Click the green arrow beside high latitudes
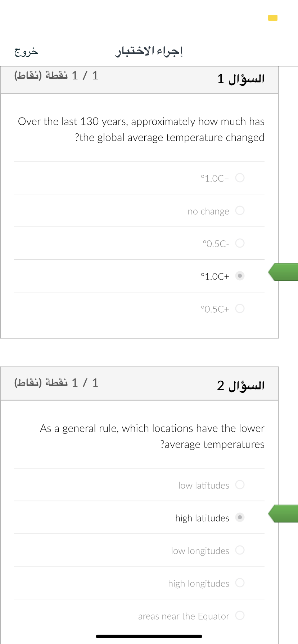 point(283,514)
